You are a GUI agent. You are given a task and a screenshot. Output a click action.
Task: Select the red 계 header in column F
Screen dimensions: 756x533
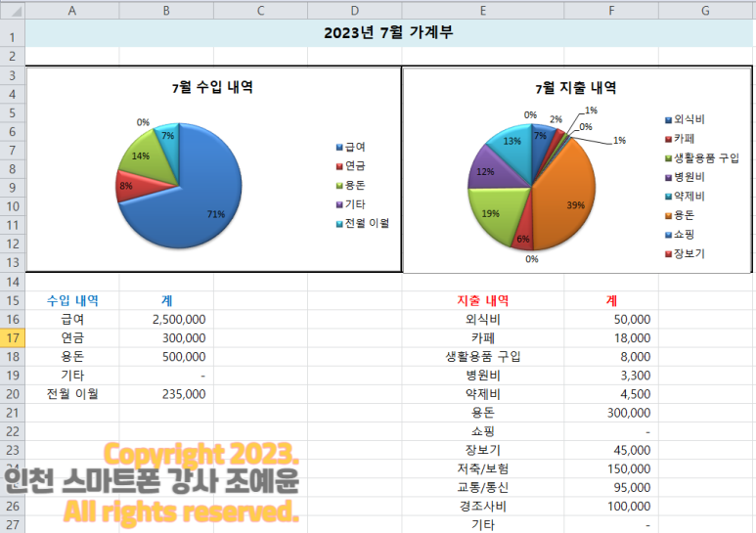pyautogui.click(x=611, y=300)
